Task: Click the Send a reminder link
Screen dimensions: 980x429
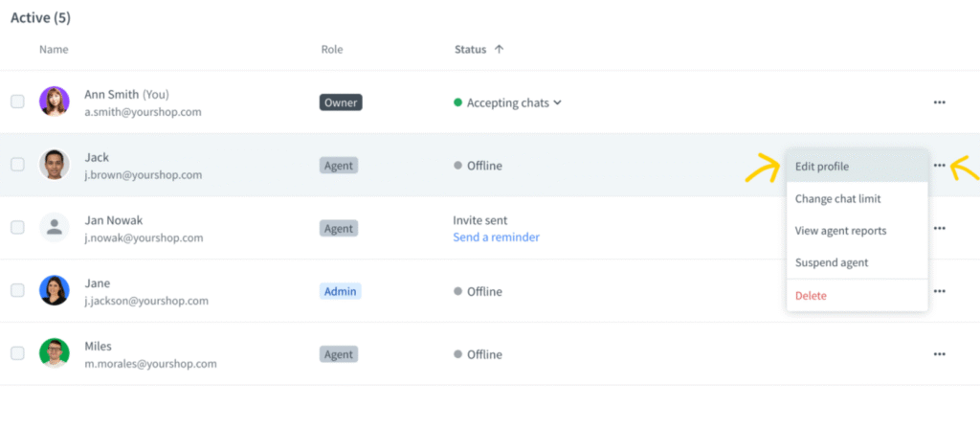Action: pyautogui.click(x=496, y=237)
